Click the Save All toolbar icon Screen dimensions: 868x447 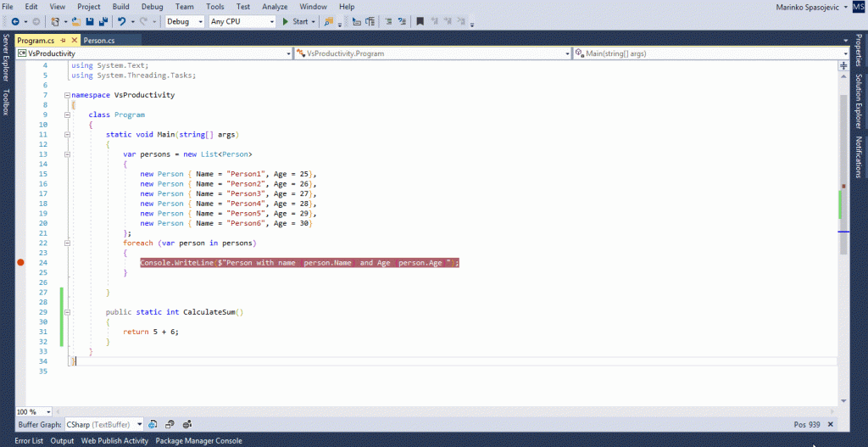[103, 21]
